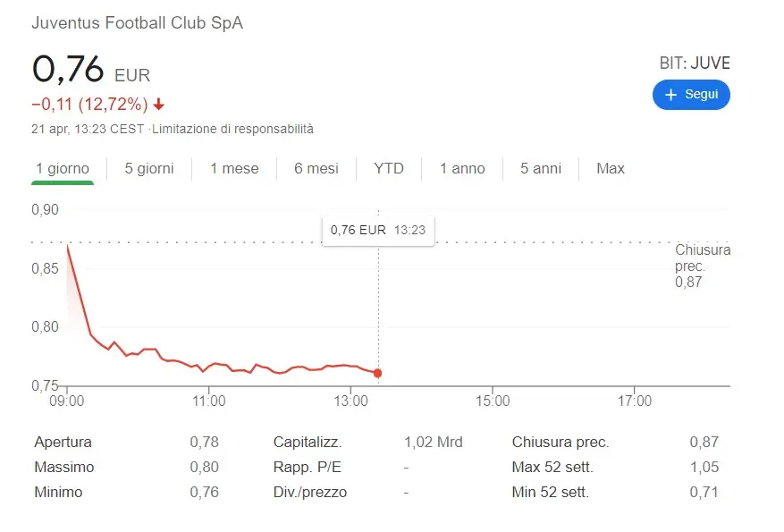The image size is (784, 532).
Task: Click the Capitalizz. statistic label
Action: click(x=308, y=442)
